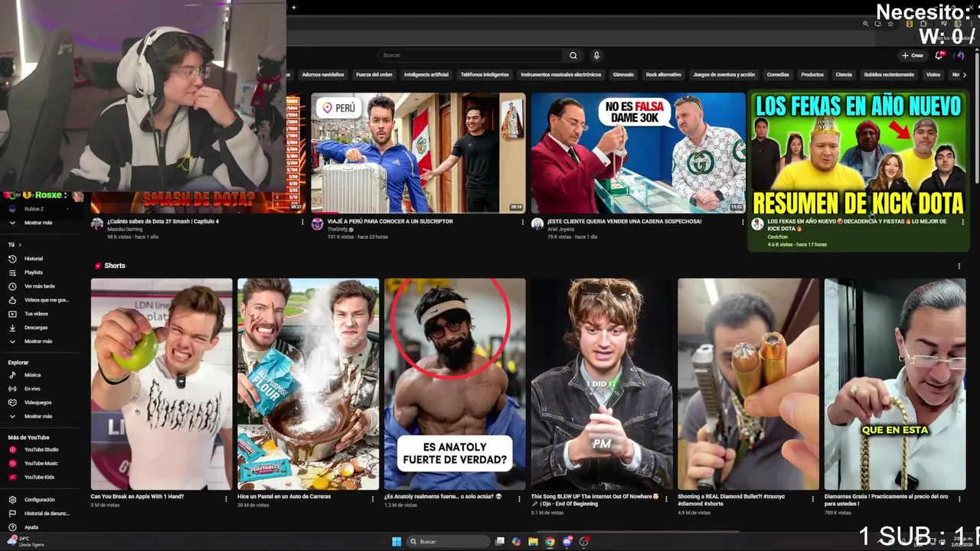Open Música under Explorar
Viewport: 980px width, 551px height.
tap(32, 375)
